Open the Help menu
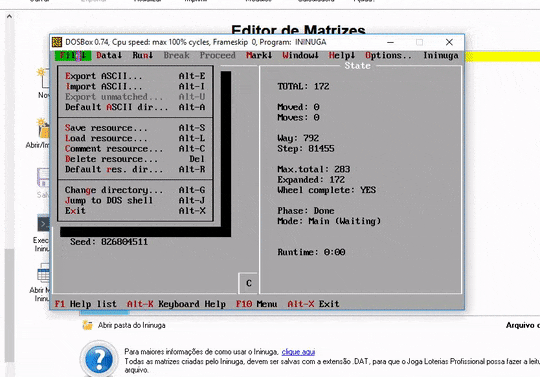 tap(342, 55)
